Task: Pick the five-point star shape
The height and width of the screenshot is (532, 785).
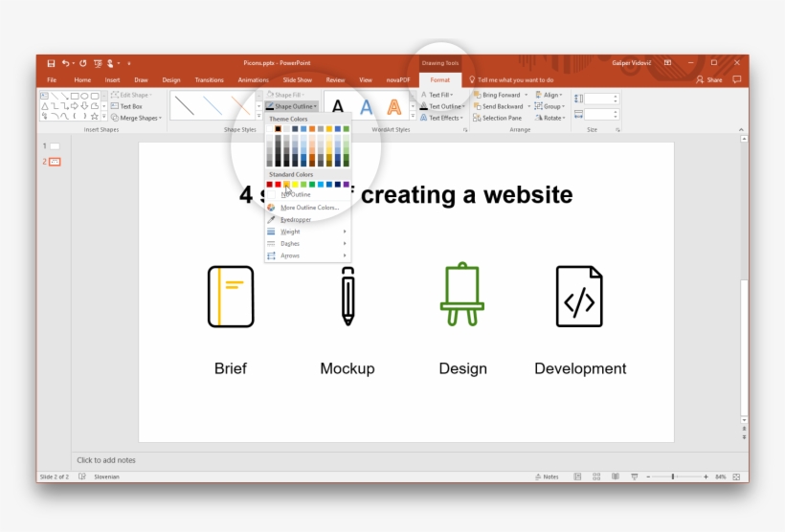Action: pyautogui.click(x=94, y=116)
